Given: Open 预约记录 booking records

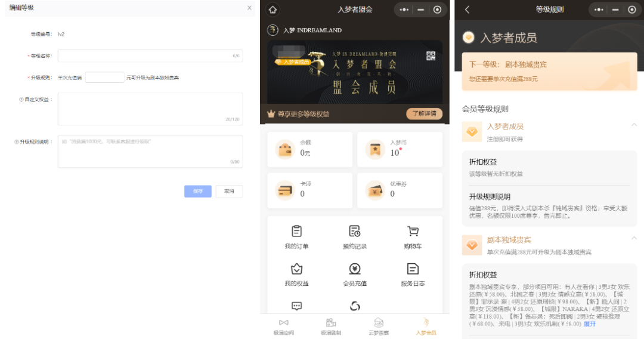Looking at the screenshot, I should point(354,237).
